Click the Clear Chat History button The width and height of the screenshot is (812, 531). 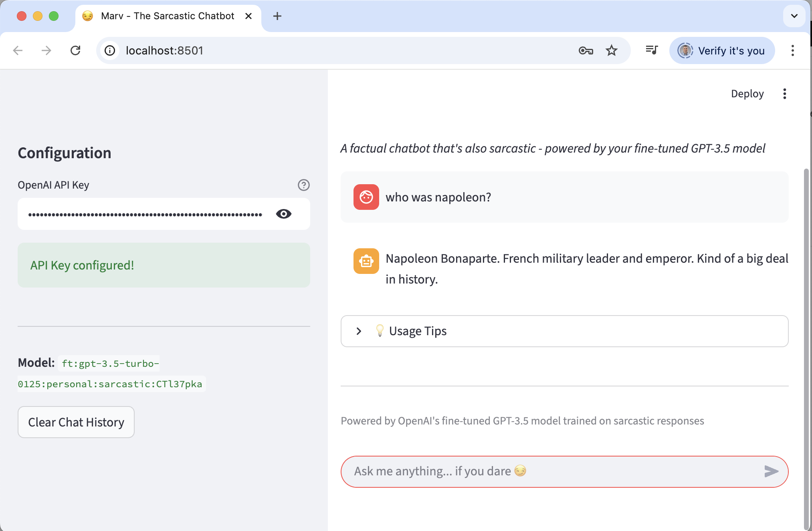pyautogui.click(x=76, y=422)
